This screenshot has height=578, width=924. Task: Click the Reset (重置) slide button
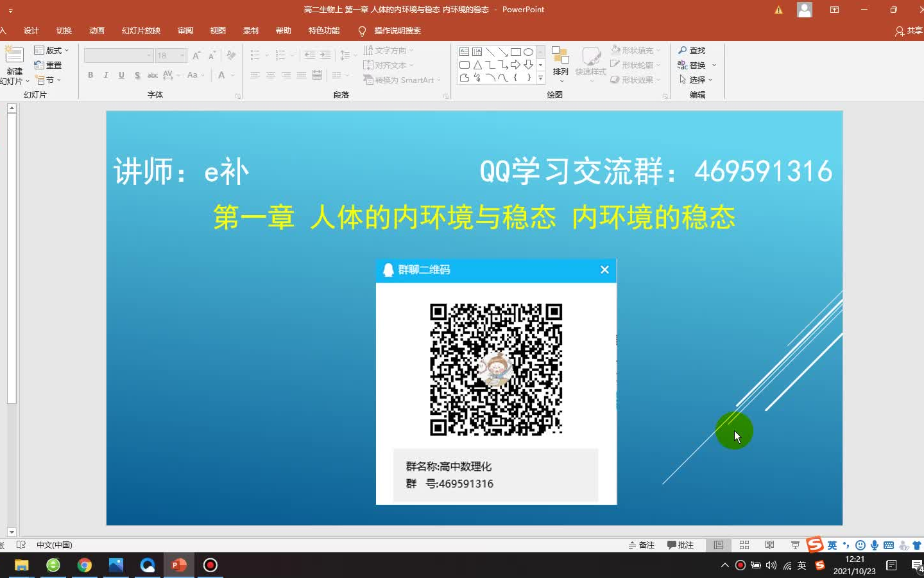pyautogui.click(x=49, y=65)
